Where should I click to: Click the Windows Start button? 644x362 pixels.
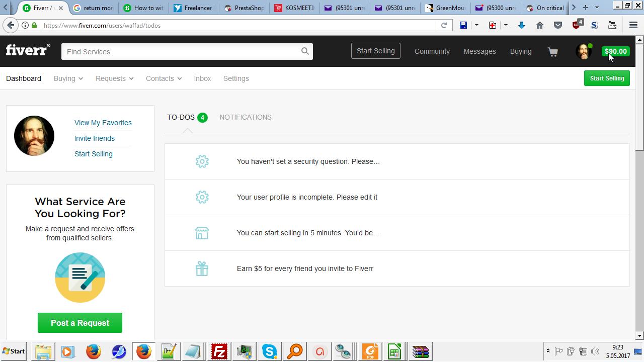tap(14, 351)
